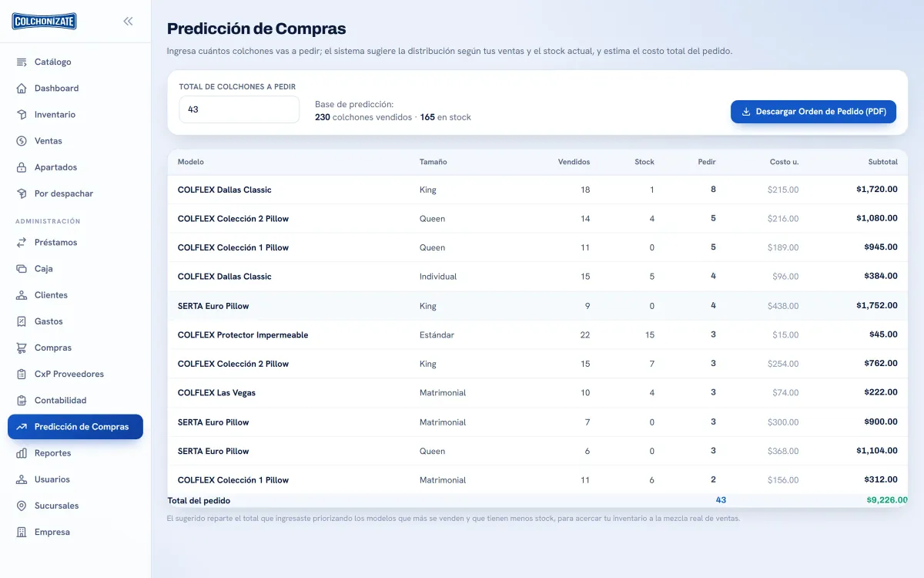Click the Subtotal column header

click(x=882, y=162)
